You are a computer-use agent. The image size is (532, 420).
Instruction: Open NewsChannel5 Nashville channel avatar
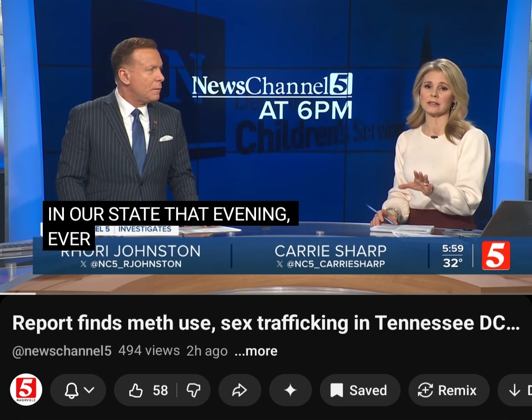(26, 390)
